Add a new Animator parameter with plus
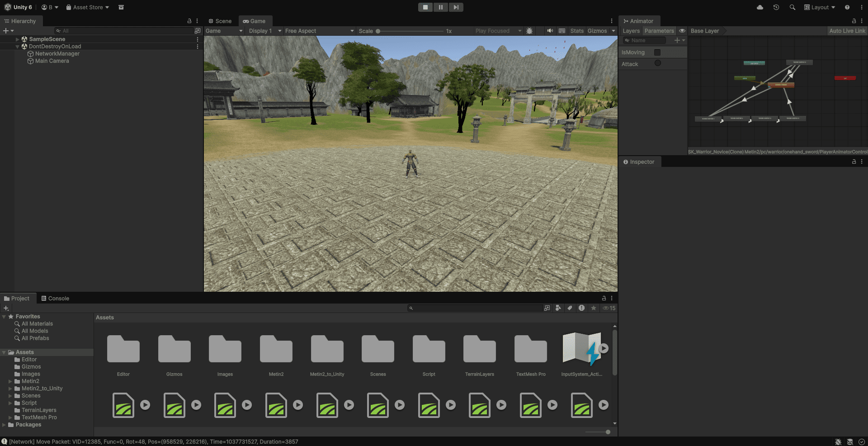 tap(679, 40)
